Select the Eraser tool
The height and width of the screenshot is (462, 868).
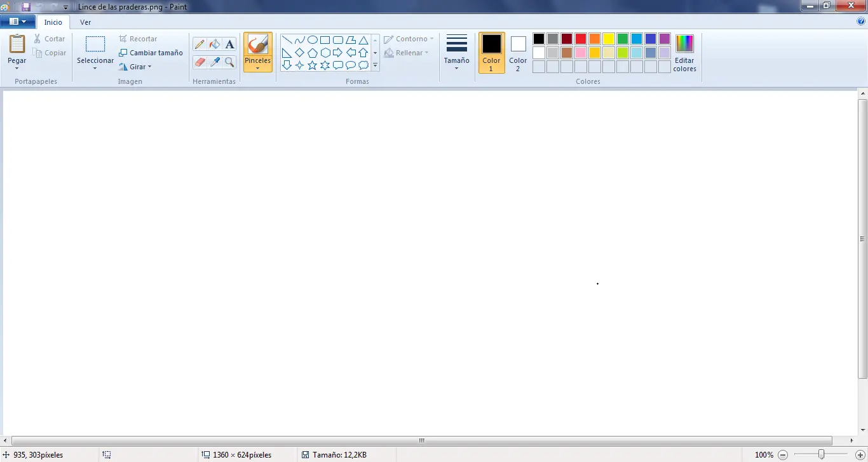[x=200, y=62]
